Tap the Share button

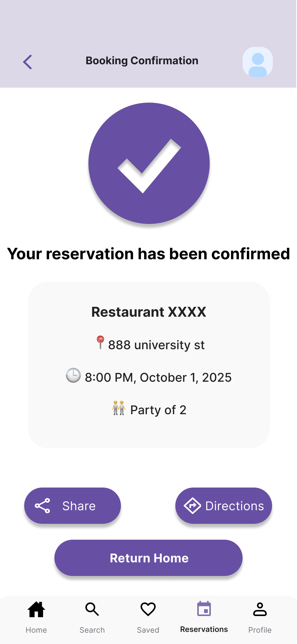pos(73,506)
